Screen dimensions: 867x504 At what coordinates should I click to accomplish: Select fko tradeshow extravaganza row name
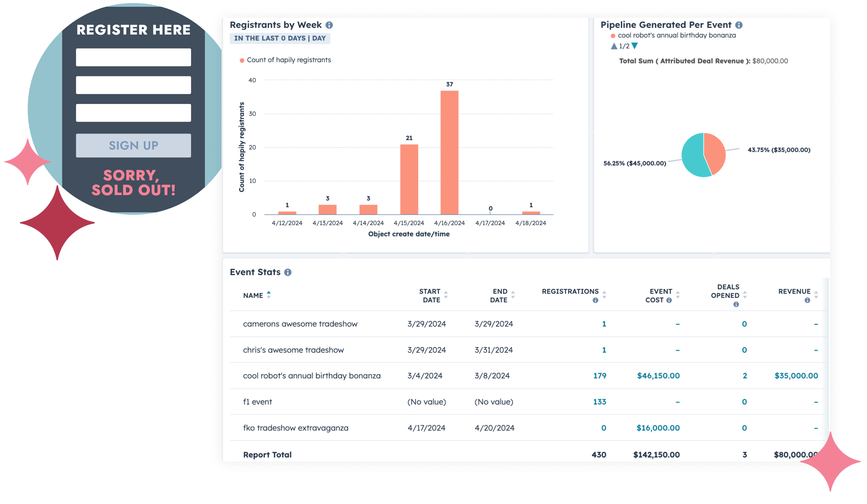[x=296, y=428]
